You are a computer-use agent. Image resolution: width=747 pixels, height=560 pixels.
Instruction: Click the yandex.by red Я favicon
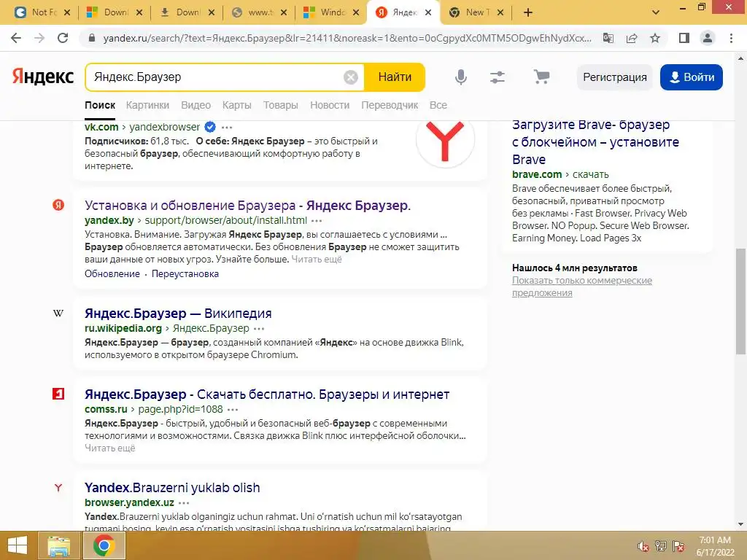pos(58,205)
